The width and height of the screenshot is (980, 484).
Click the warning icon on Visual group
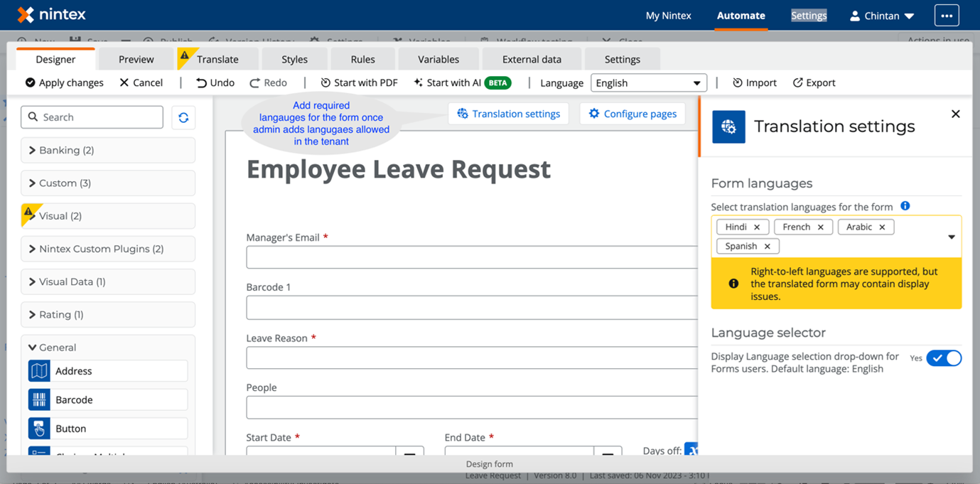point(28,212)
